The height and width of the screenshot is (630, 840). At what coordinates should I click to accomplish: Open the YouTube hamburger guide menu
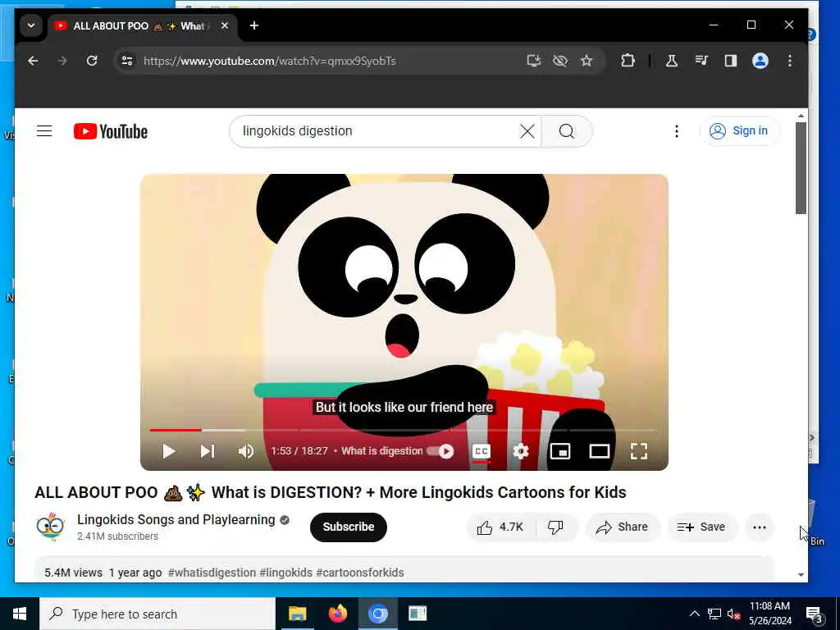point(44,130)
